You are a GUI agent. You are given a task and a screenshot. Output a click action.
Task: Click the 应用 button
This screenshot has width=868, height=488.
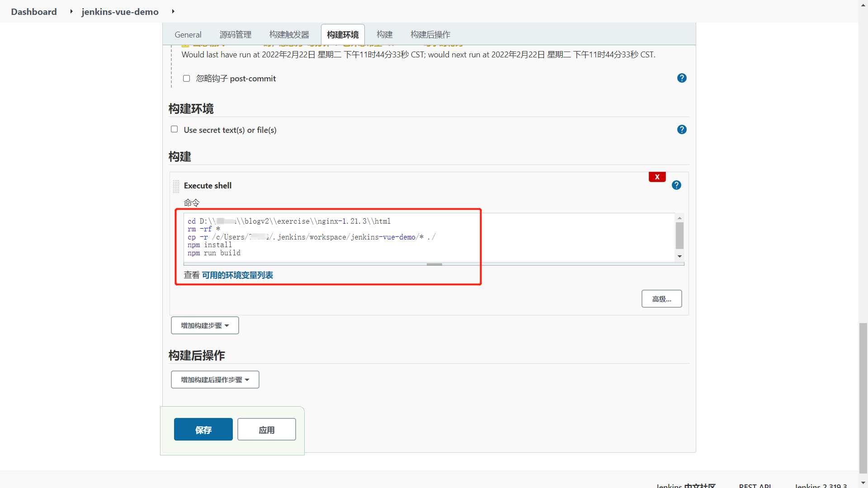pos(267,429)
